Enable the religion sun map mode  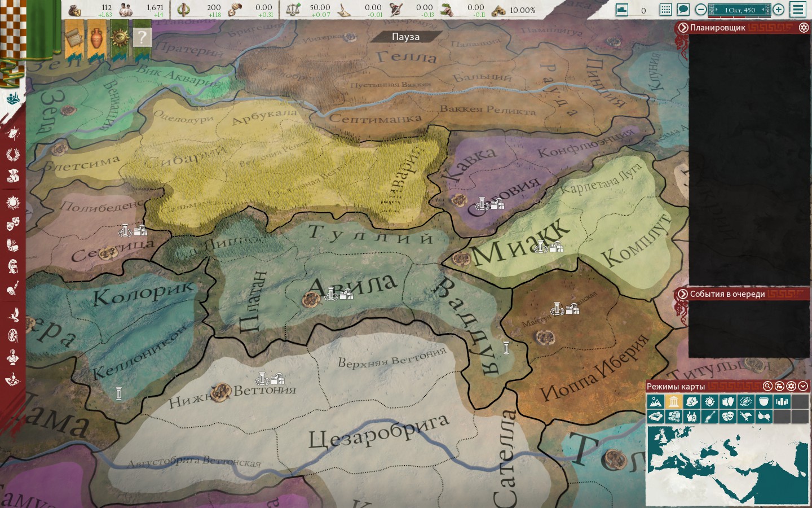(x=709, y=401)
